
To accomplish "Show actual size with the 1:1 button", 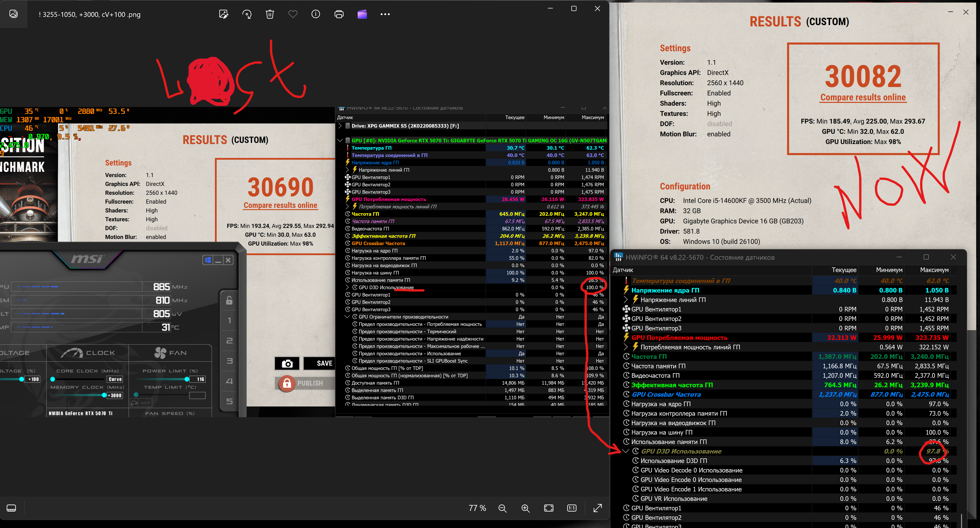I will pyautogui.click(x=572, y=508).
